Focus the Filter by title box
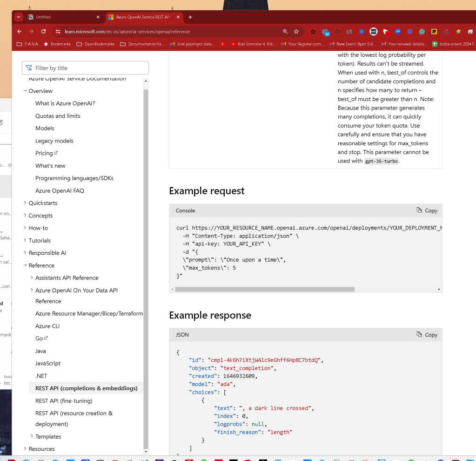This screenshot has height=461, width=476. click(85, 68)
